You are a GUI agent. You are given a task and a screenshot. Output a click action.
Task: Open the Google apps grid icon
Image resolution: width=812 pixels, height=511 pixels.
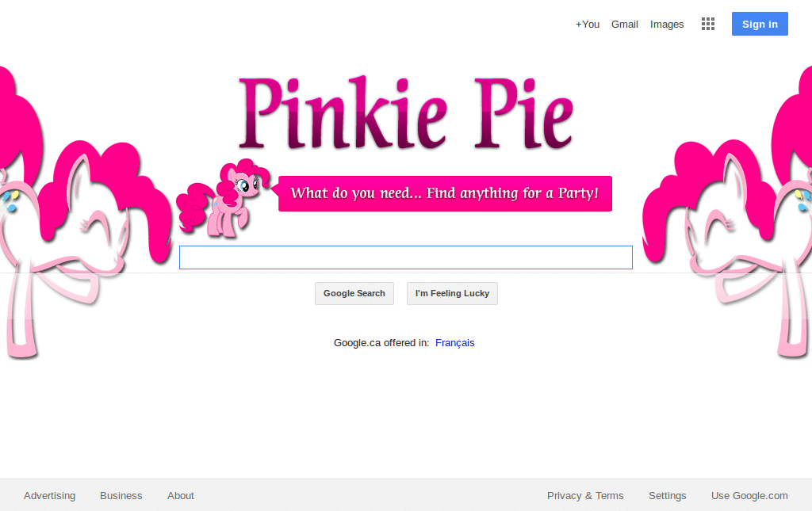point(708,24)
